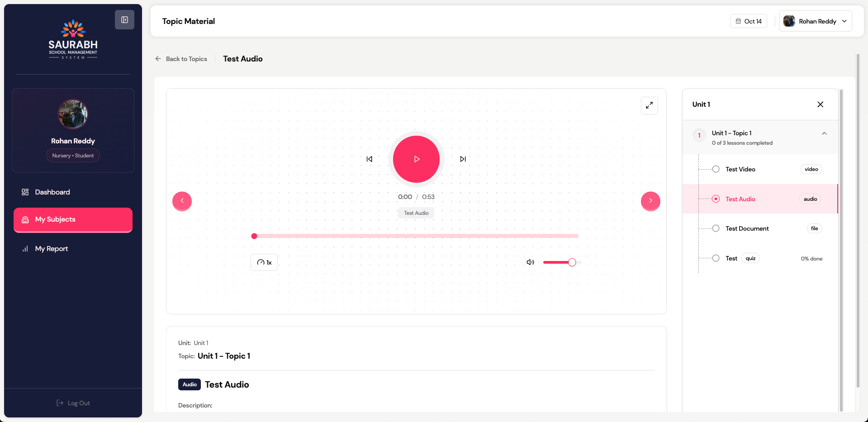This screenshot has width=868, height=422.
Task: Skip to next track icon
Action: (x=463, y=159)
